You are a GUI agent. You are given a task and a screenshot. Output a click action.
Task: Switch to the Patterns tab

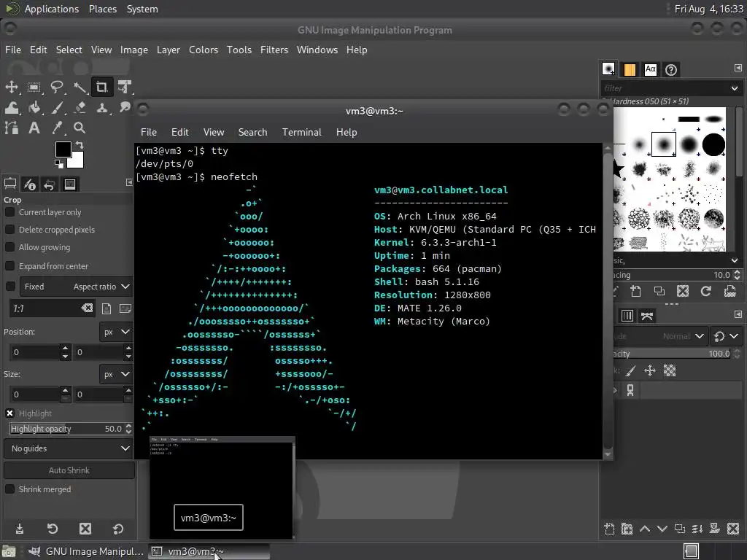point(630,70)
